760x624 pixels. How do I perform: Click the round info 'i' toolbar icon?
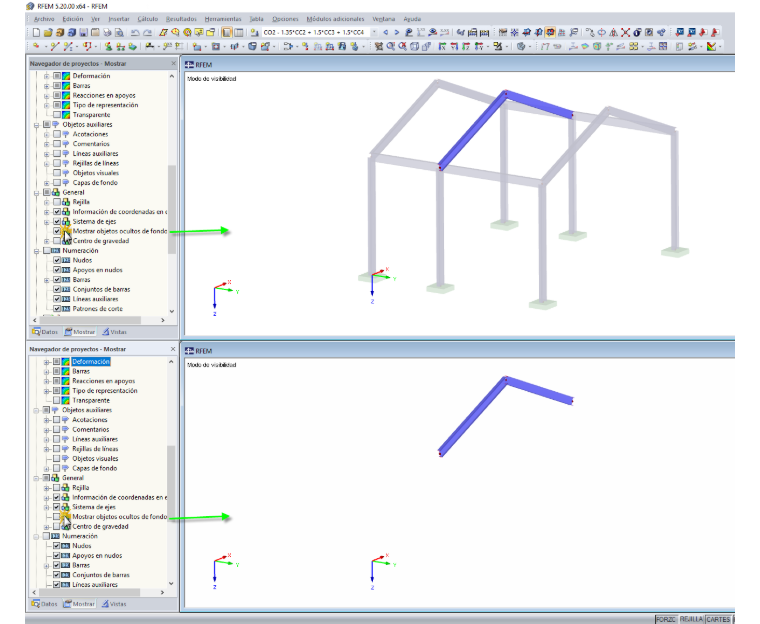click(x=637, y=32)
